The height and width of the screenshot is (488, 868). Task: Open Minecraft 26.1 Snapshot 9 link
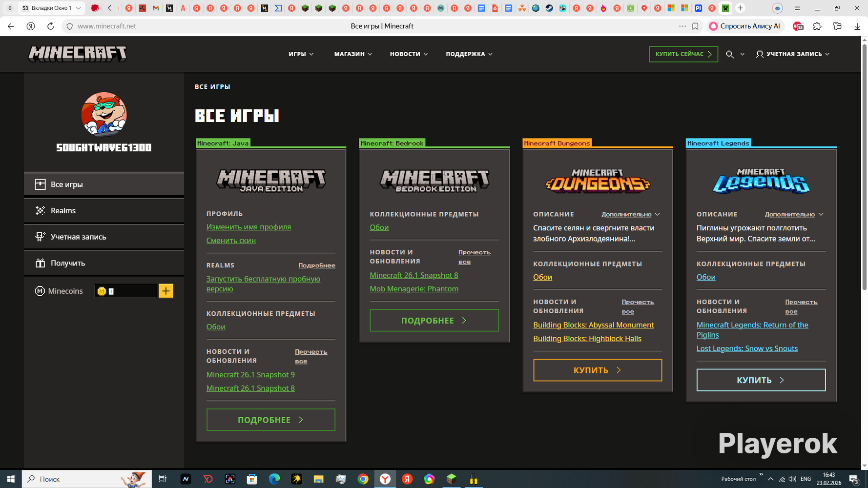click(x=250, y=375)
